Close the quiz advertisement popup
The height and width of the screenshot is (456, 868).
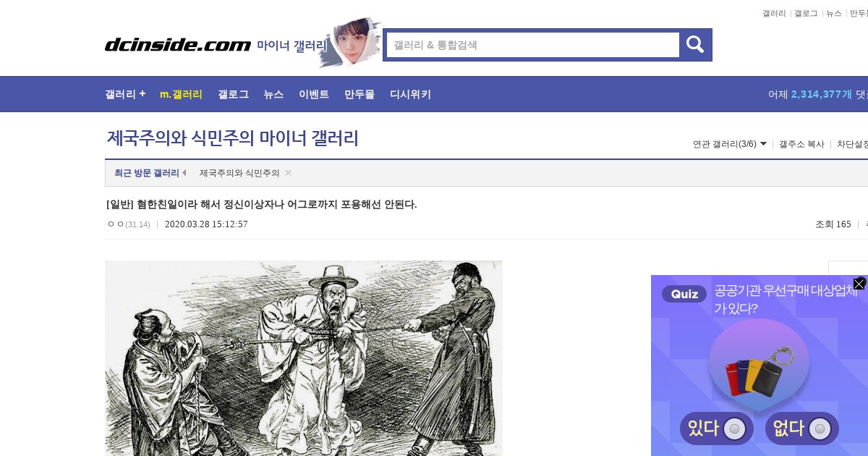(x=859, y=284)
